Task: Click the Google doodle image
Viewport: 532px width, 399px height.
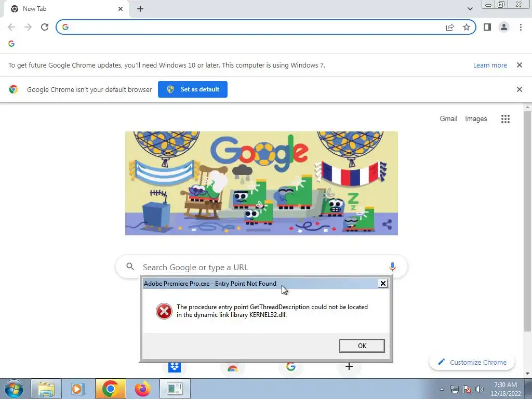Action: coord(261,183)
